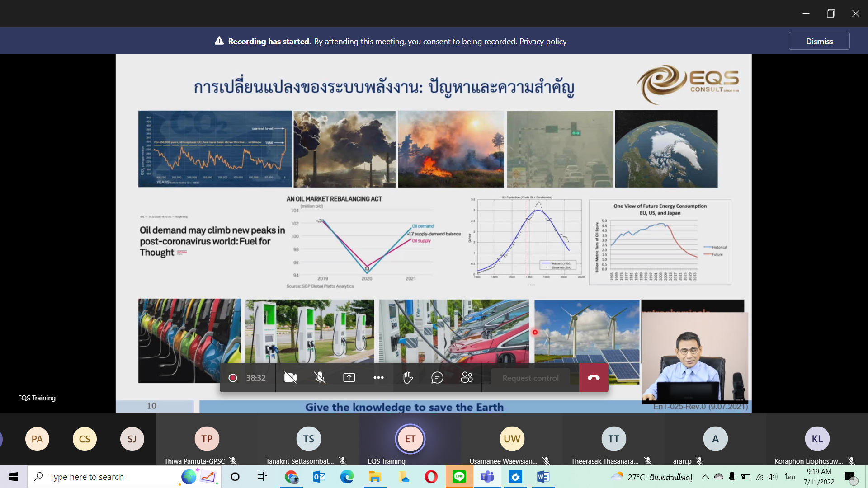The width and height of the screenshot is (868, 488).
Task: Click the Request control button
Action: click(x=530, y=378)
